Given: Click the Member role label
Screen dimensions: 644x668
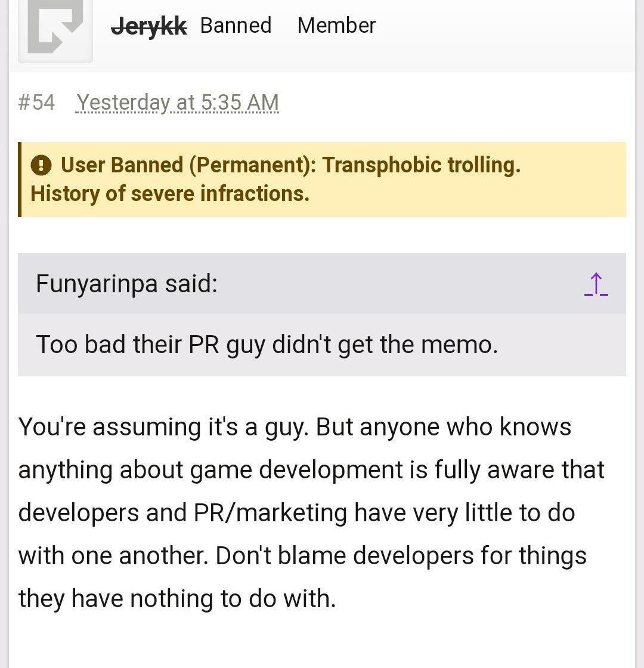Looking at the screenshot, I should [x=336, y=26].
